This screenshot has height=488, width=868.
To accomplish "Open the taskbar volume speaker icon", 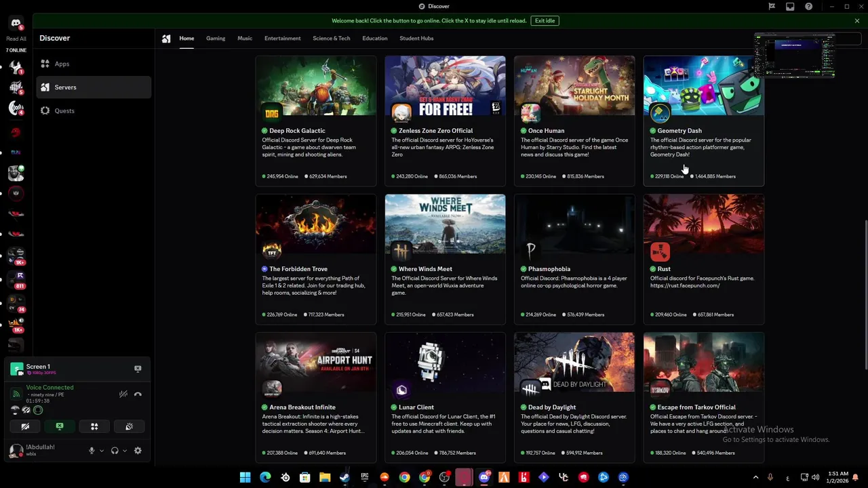I will [815, 477].
